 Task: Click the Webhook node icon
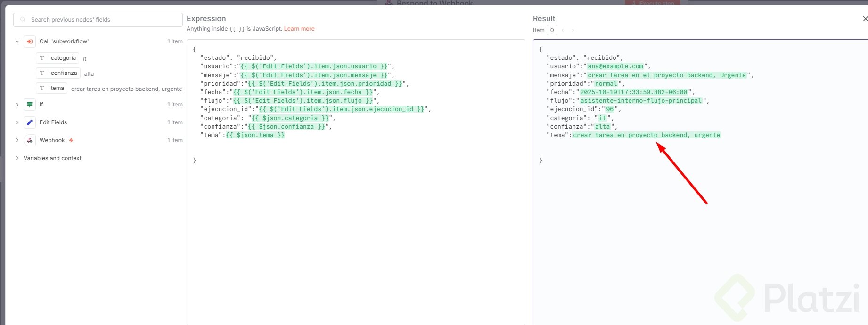30,140
